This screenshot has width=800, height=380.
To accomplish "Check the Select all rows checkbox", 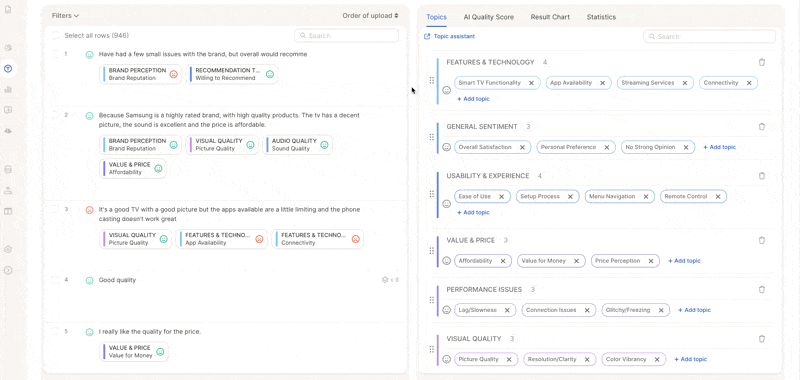I will (x=56, y=36).
